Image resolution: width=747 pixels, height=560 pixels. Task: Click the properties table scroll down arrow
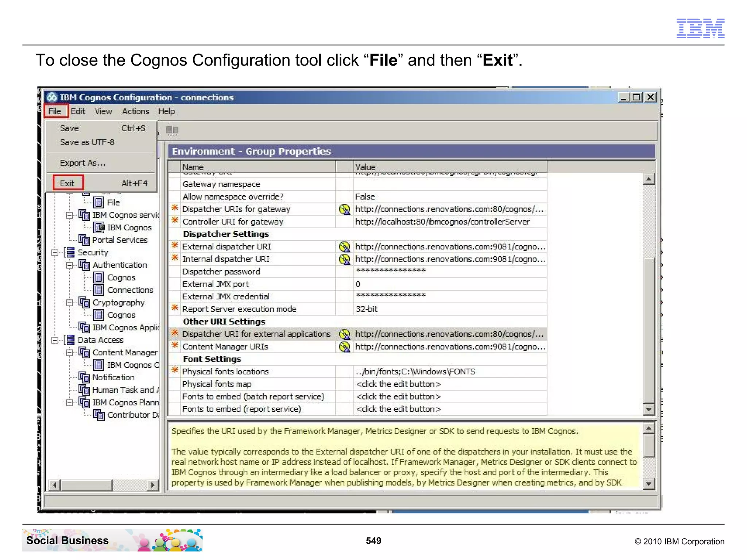tap(649, 409)
